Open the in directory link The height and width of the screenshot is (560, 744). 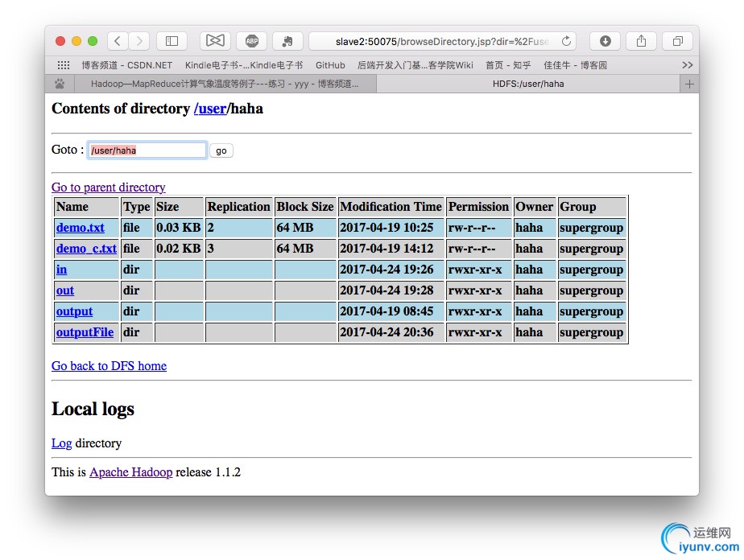tap(62, 270)
